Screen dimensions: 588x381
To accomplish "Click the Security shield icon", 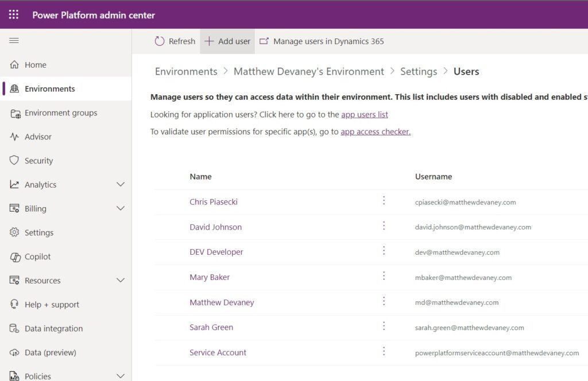I will (14, 160).
